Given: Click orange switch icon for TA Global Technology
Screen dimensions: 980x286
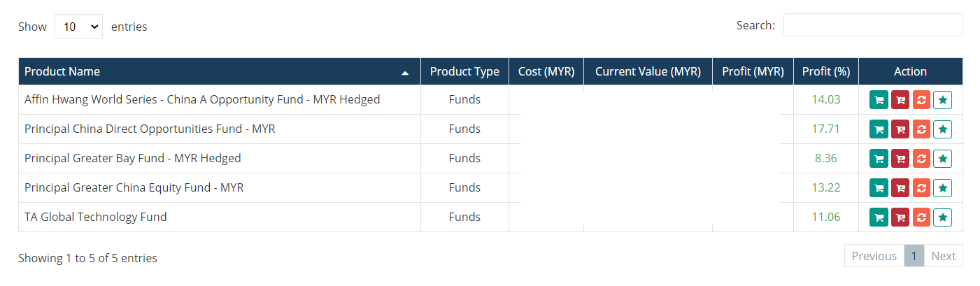Looking at the screenshot, I should pos(921,217).
